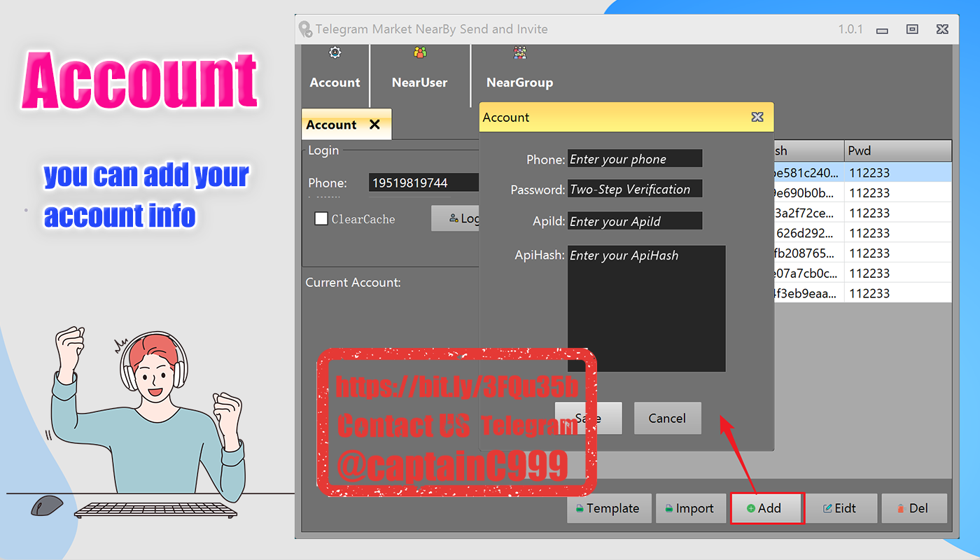
Task: Click the Template button
Action: click(609, 508)
